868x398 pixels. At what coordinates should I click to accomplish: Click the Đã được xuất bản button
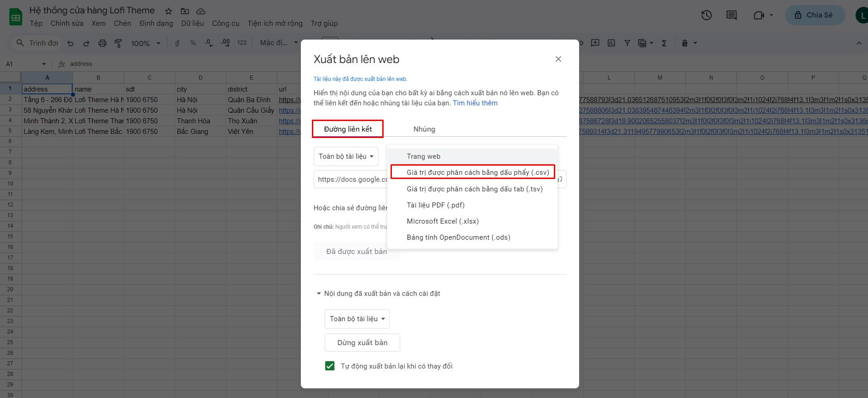[356, 252]
